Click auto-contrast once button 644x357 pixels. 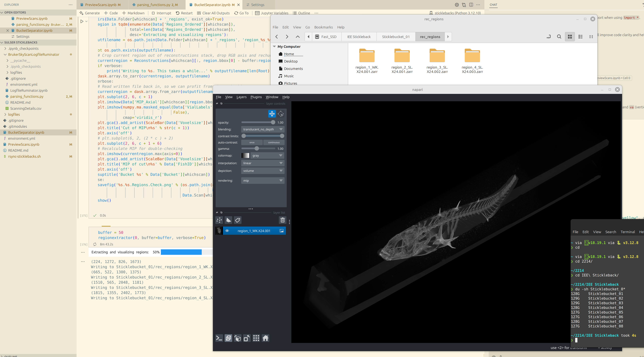coord(252,142)
